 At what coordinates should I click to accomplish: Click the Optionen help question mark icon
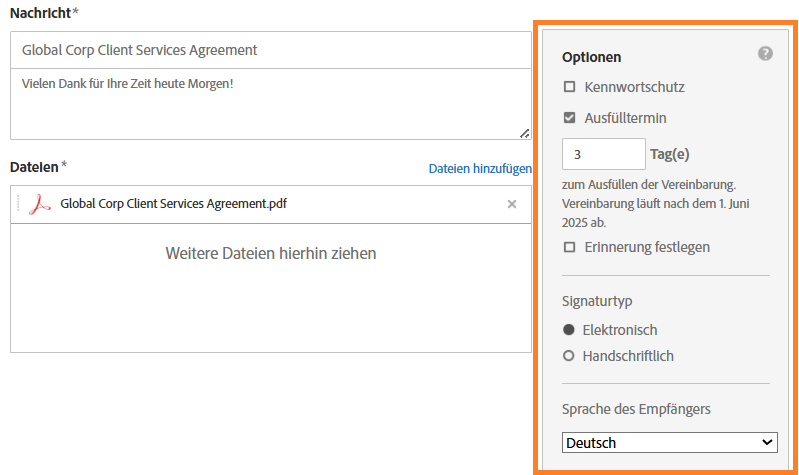[x=765, y=54]
